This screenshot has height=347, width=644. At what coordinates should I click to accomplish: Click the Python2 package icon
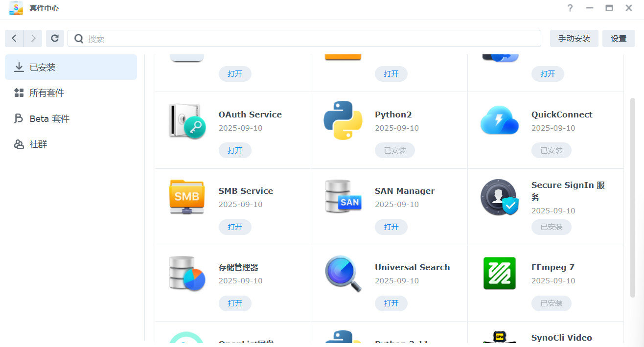click(343, 120)
